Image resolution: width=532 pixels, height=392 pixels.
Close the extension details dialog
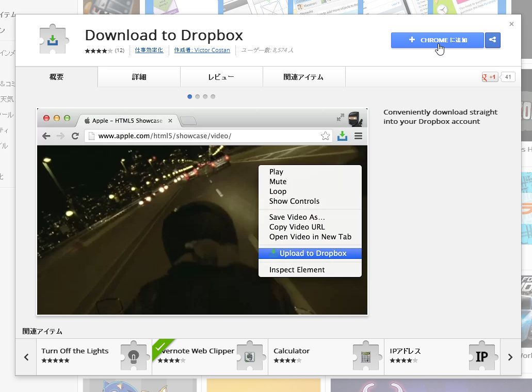coord(512,24)
